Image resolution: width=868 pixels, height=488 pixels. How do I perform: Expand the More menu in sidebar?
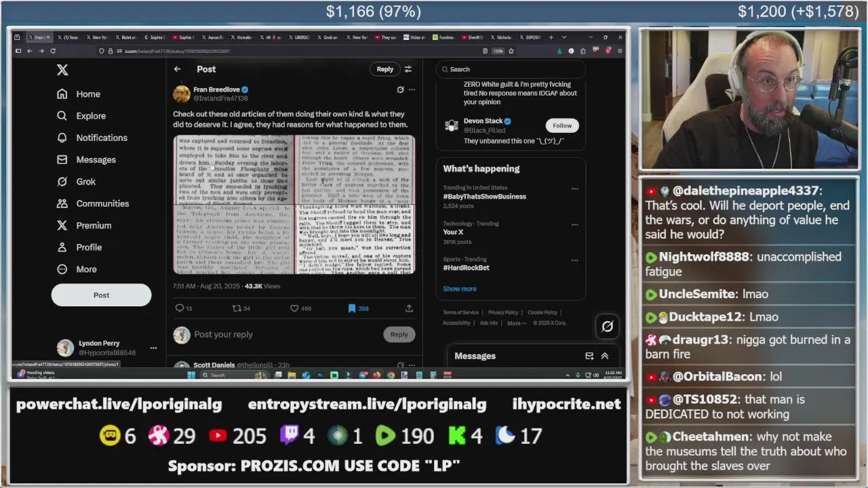pyautogui.click(x=77, y=269)
